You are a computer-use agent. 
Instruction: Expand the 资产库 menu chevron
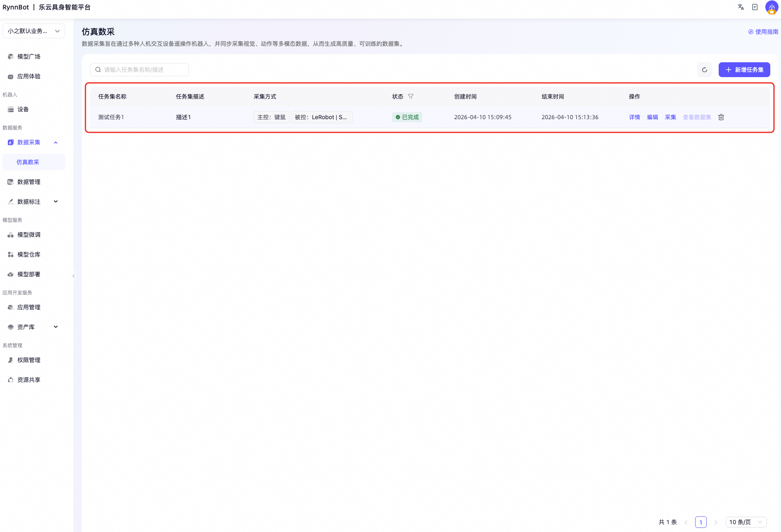(x=56, y=327)
